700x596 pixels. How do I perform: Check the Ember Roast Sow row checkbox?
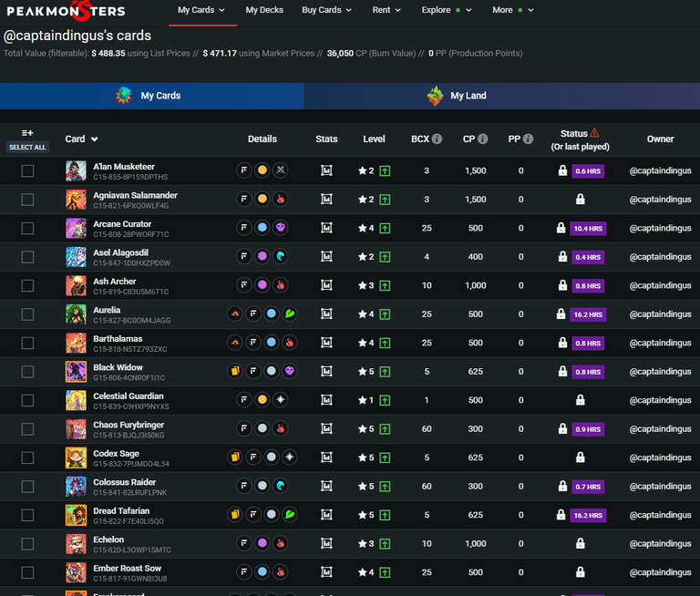coord(27,573)
